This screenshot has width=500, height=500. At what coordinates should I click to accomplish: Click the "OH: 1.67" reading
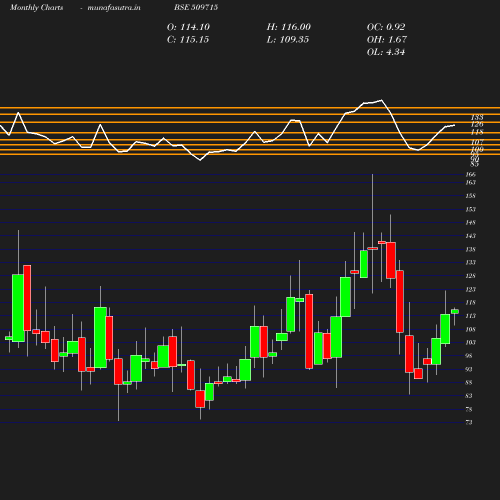coord(387,40)
